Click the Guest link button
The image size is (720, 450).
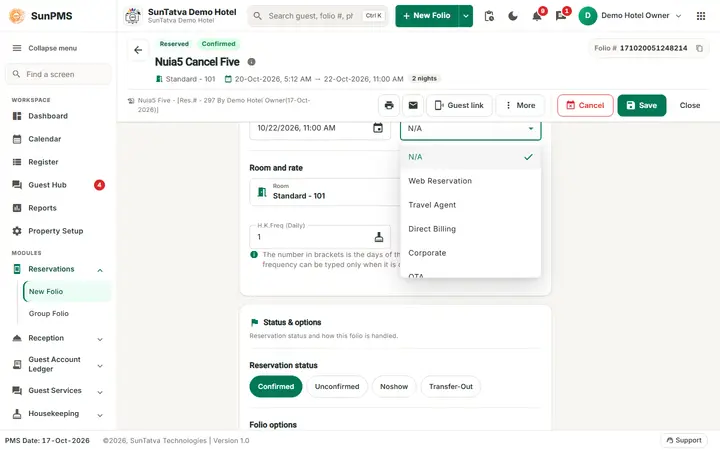coord(459,105)
